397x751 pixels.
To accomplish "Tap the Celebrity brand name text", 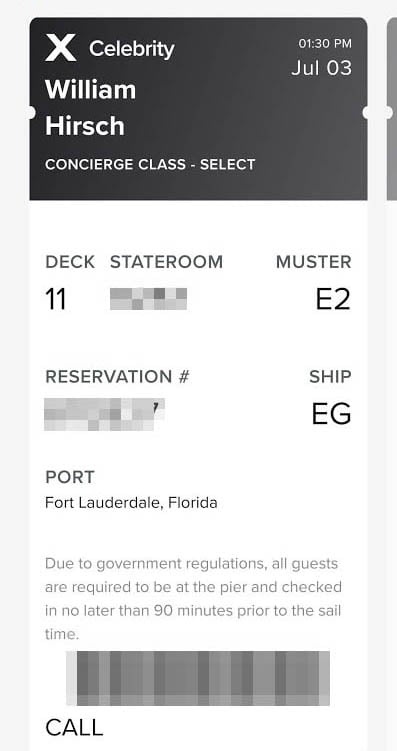I will [132, 49].
